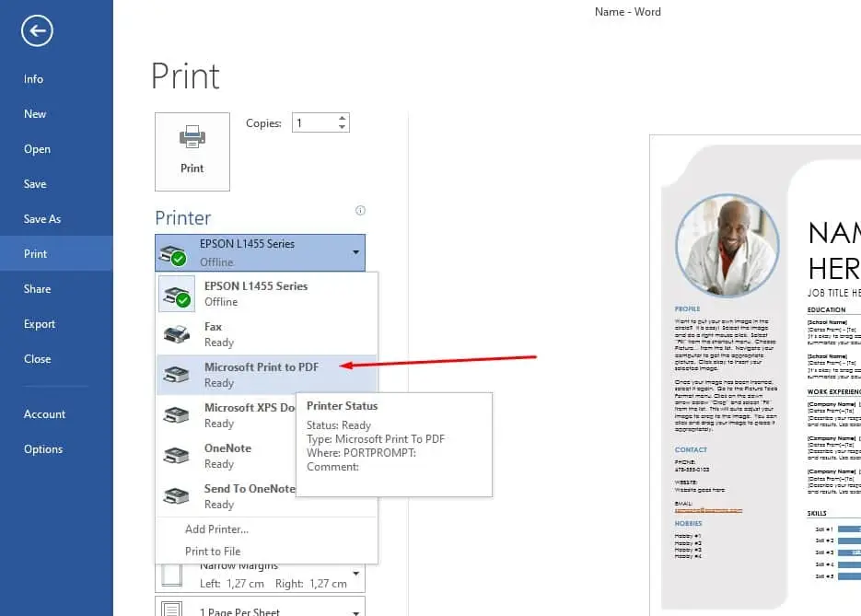Click inside the Copies number field
This screenshot has width=861, height=616.
click(313, 123)
